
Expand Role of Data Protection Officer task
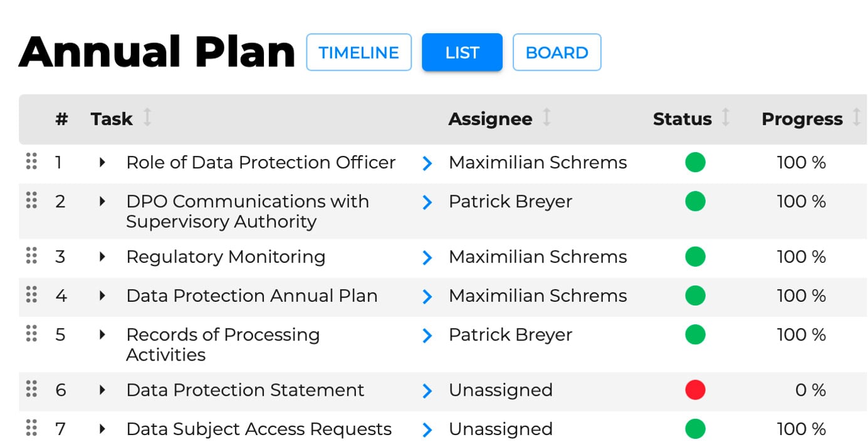click(x=102, y=163)
